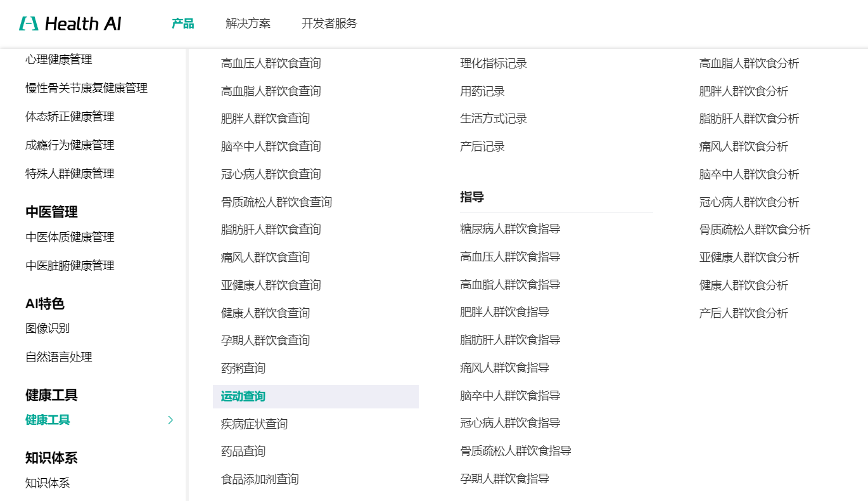Select 用药记录 link
Screen dimensions: 868x501
pos(482,91)
